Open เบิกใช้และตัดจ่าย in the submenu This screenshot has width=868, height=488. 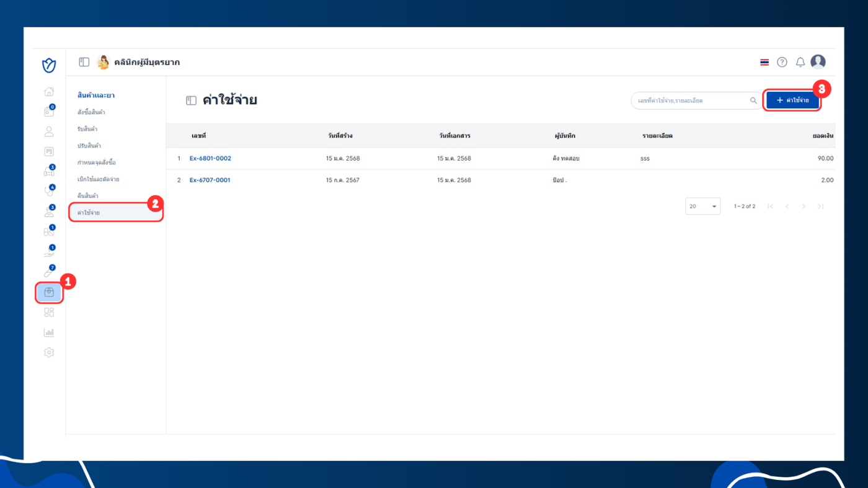click(99, 179)
